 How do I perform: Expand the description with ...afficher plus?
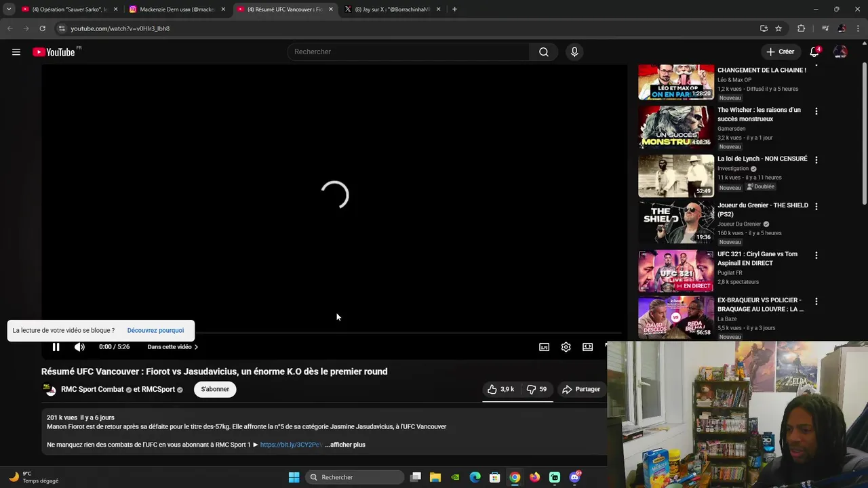pyautogui.click(x=345, y=445)
